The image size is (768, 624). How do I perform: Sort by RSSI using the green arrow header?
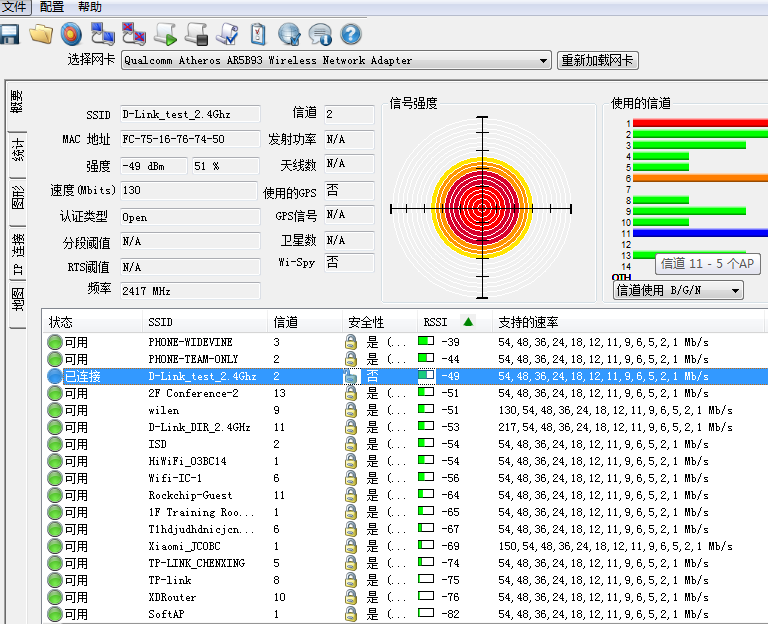click(468, 322)
